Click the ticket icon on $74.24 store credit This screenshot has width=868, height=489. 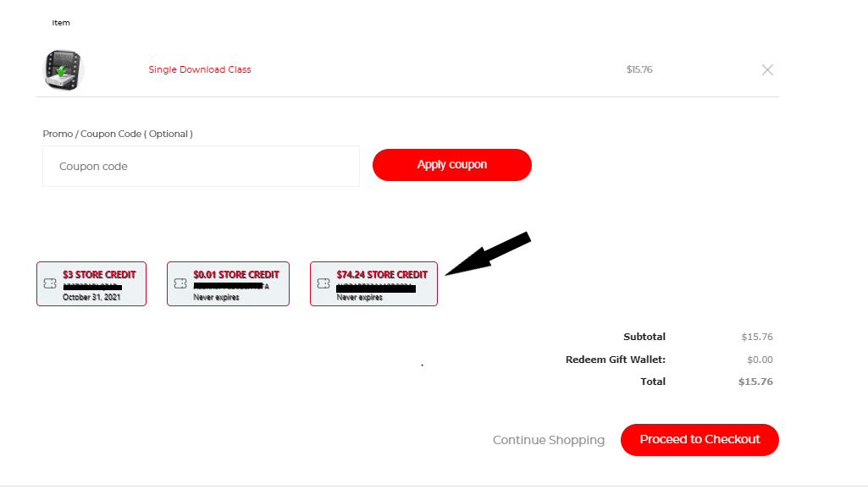click(323, 283)
